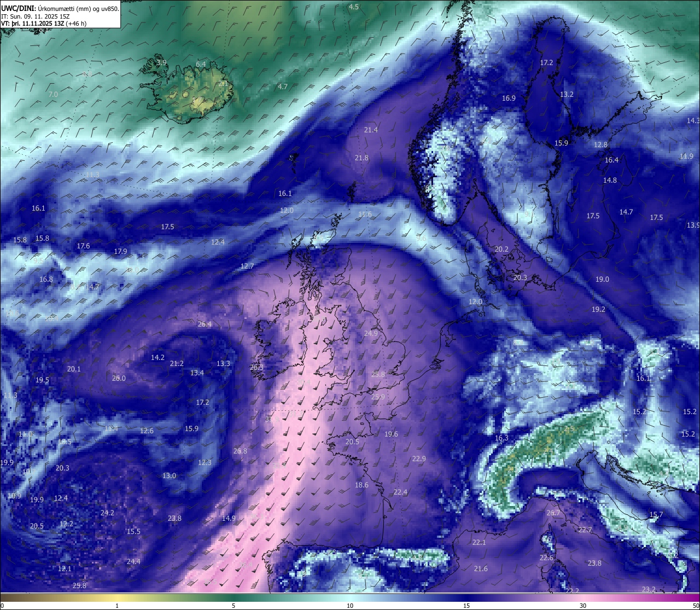700x610 pixels.
Task: Click the 6.4 value over northern Iceland
Action: 201,65
